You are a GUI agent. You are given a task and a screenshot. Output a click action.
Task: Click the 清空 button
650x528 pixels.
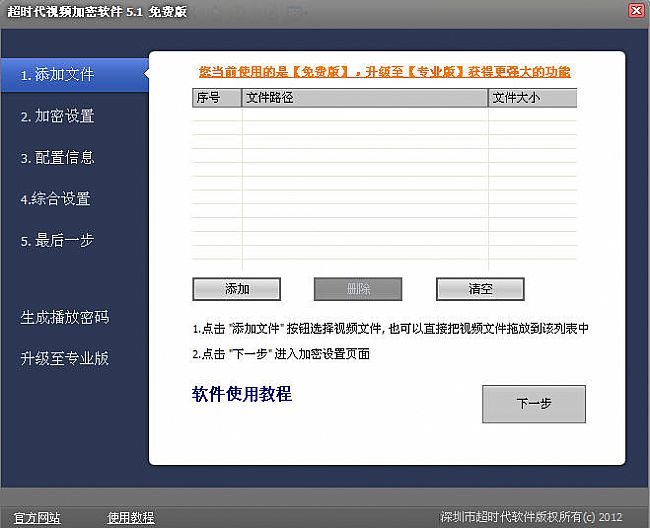click(480, 289)
